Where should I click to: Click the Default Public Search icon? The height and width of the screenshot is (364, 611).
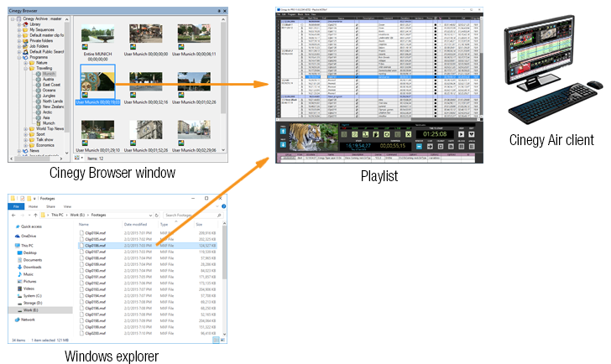click(25, 51)
